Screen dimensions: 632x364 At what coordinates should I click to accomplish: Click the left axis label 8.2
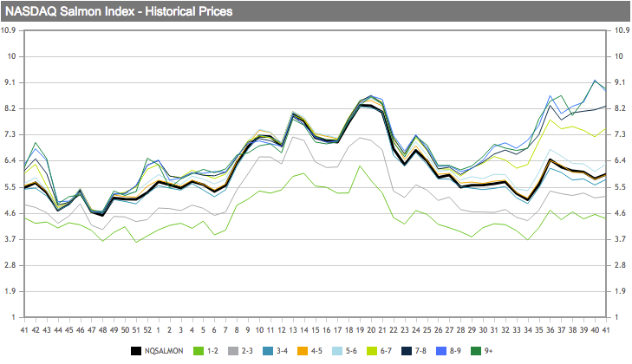tap(10, 108)
